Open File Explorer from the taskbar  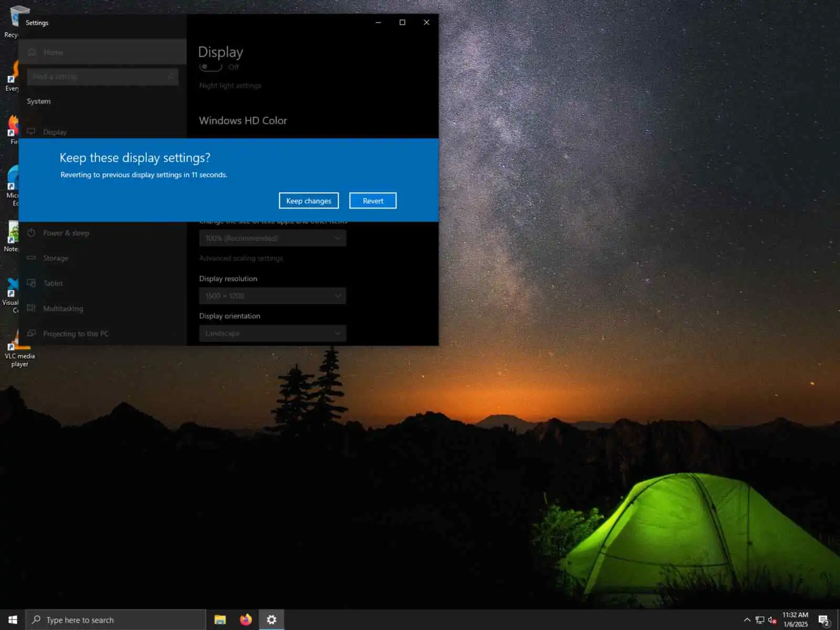(x=220, y=620)
